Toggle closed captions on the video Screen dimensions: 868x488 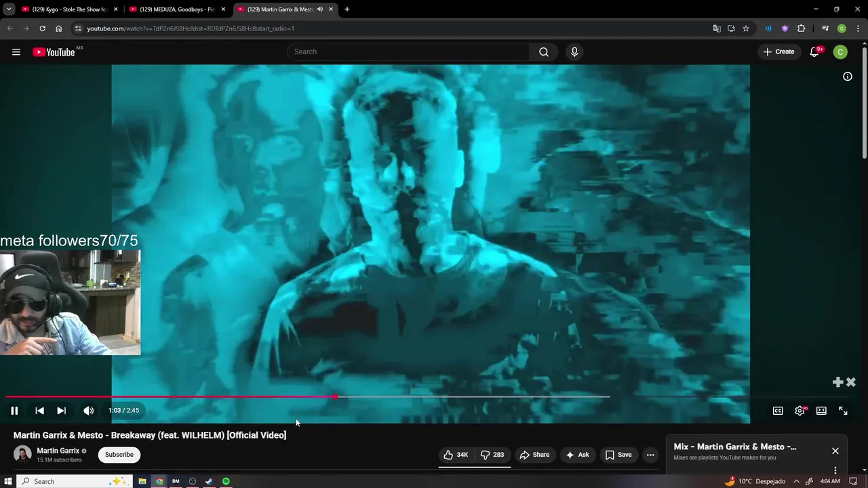[x=778, y=411]
